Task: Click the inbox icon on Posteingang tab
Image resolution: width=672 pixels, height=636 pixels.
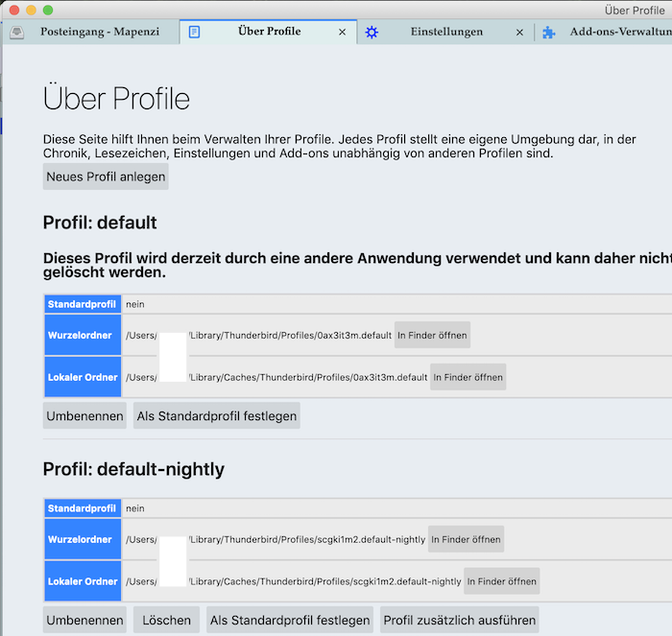Action: pyautogui.click(x=16, y=32)
